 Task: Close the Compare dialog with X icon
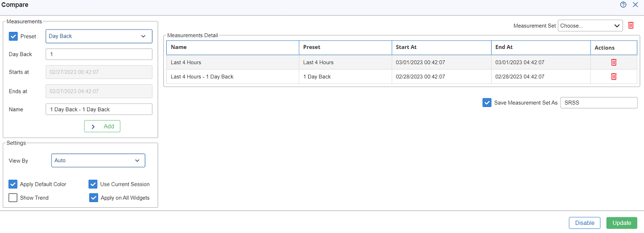(635, 5)
